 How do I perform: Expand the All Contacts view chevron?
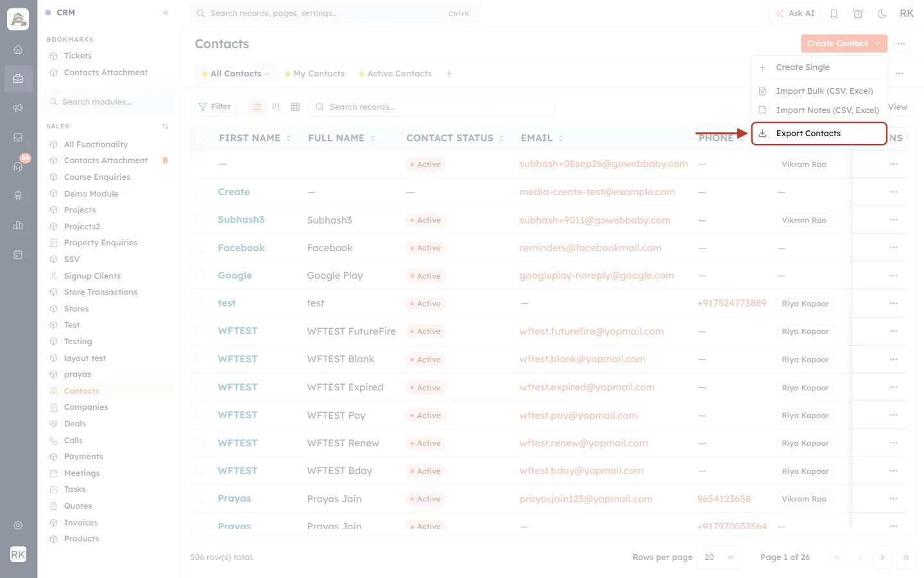268,74
